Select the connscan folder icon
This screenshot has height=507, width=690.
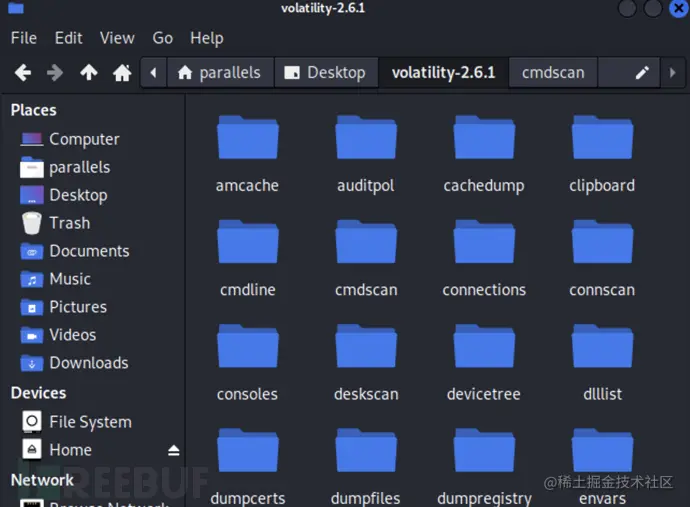coord(602,242)
